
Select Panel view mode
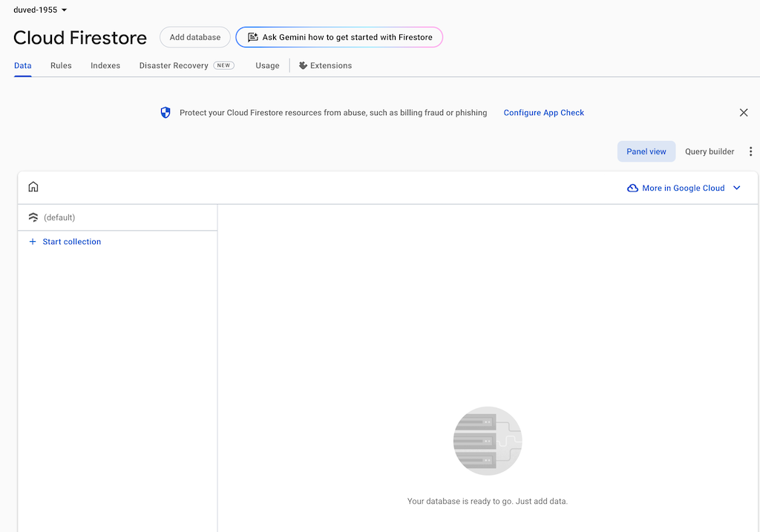point(646,151)
